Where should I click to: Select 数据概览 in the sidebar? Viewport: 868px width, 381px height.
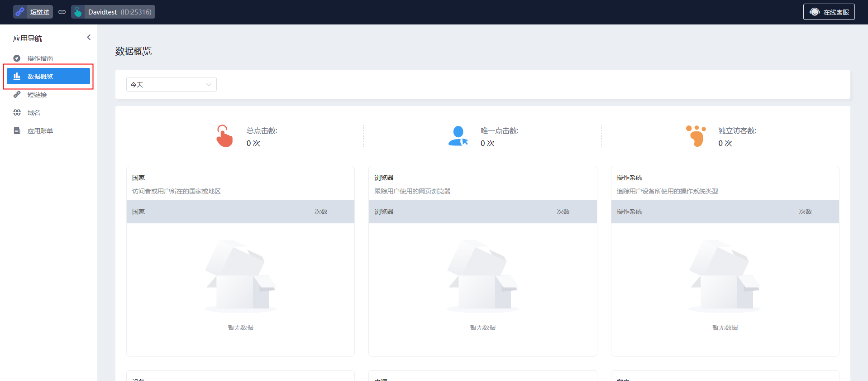(48, 76)
